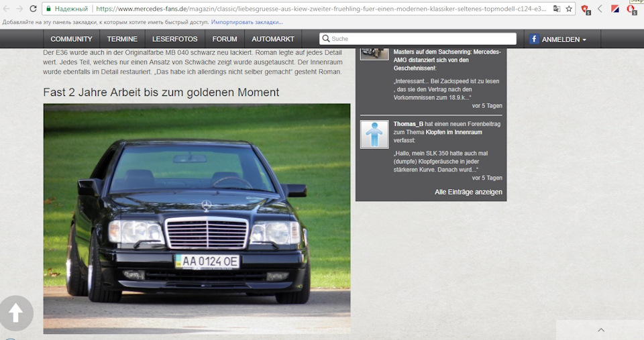This screenshot has width=644, height=340.
Task: Open the Automarkt section
Action: 273,39
